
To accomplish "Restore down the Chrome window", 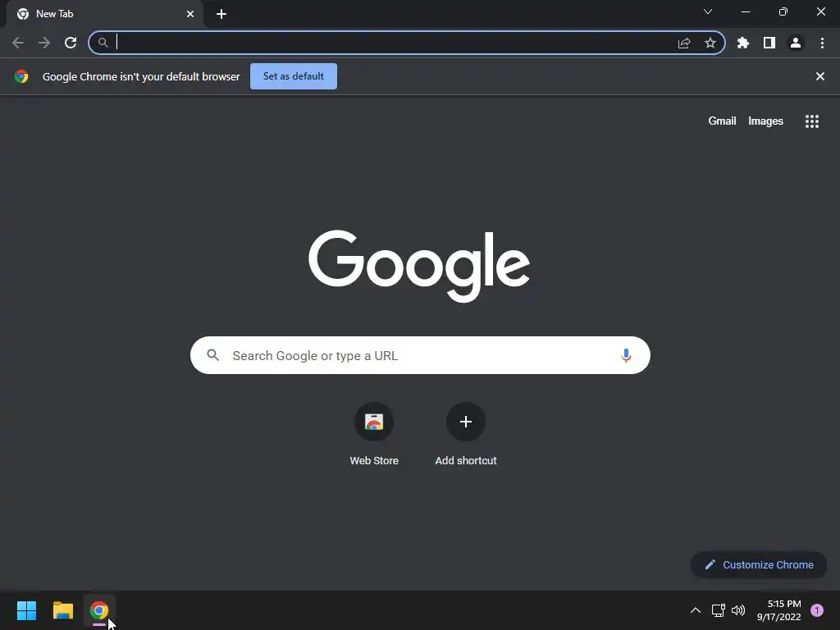I will pyautogui.click(x=783, y=11).
